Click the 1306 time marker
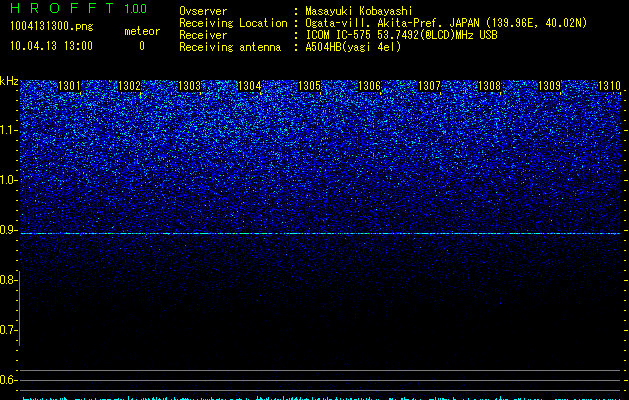 369,86
